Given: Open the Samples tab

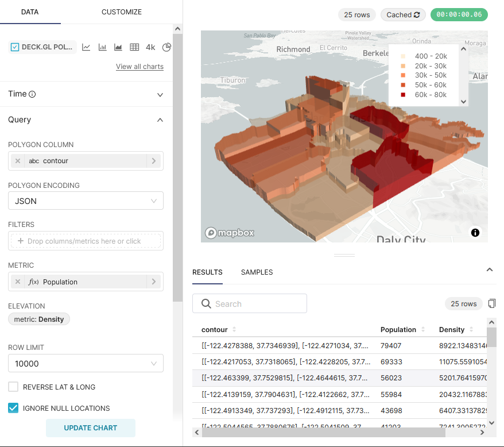Looking at the screenshot, I should click(x=257, y=272).
